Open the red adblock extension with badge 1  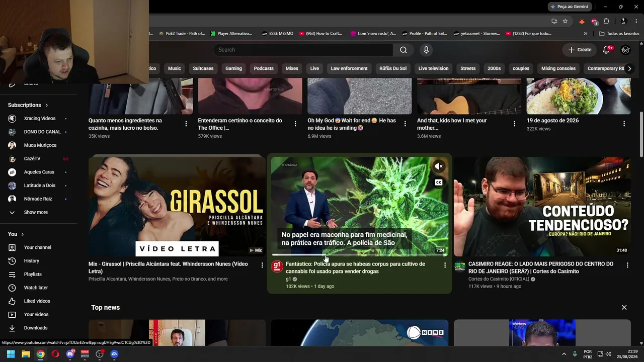594,21
